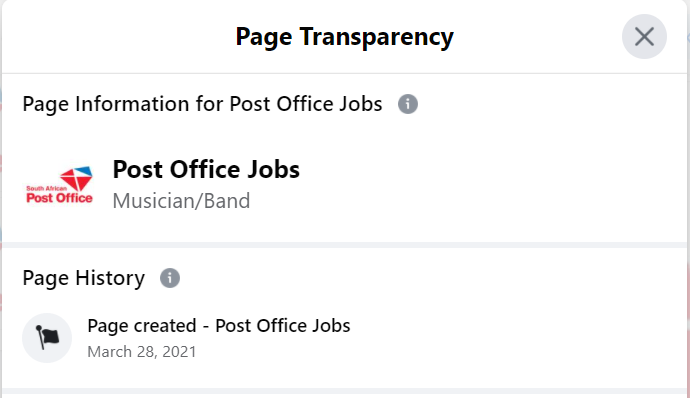The image size is (690, 398).
Task: Click "Page Information for Post Office Jobs" heading
Action: (202, 104)
